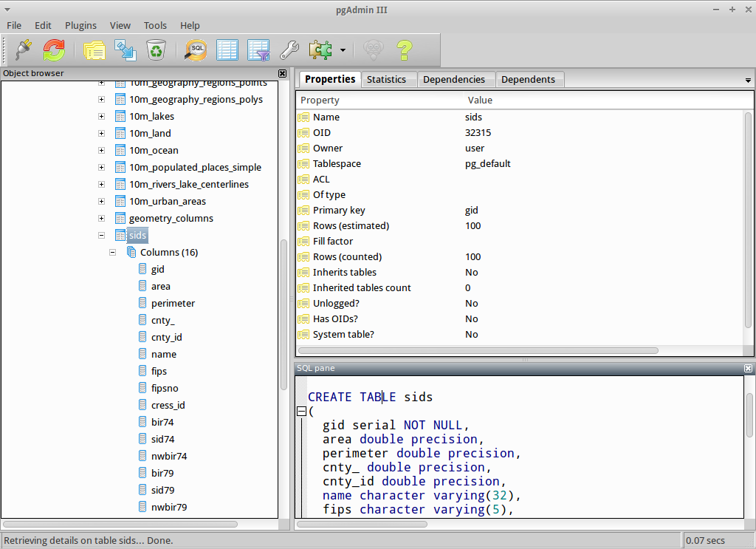Click the Properties panel vertical scrollbar
Viewport: 756px width, 549px height.
[x=747, y=222]
